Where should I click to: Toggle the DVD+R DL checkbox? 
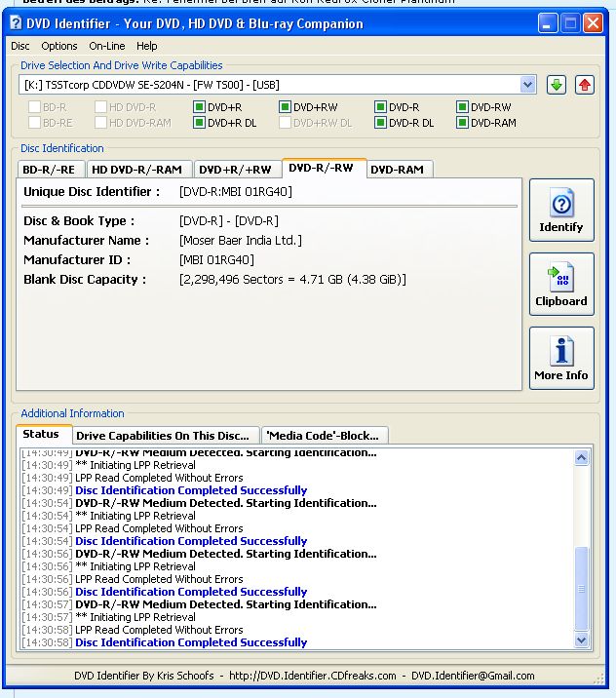point(199,123)
